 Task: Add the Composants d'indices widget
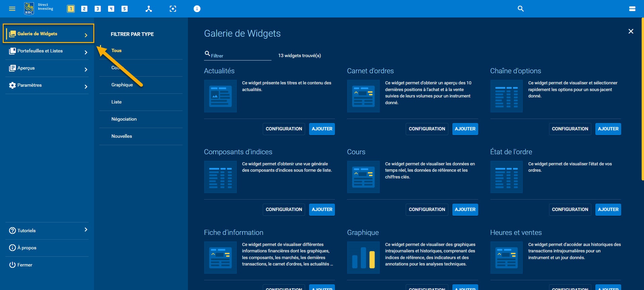(322, 210)
